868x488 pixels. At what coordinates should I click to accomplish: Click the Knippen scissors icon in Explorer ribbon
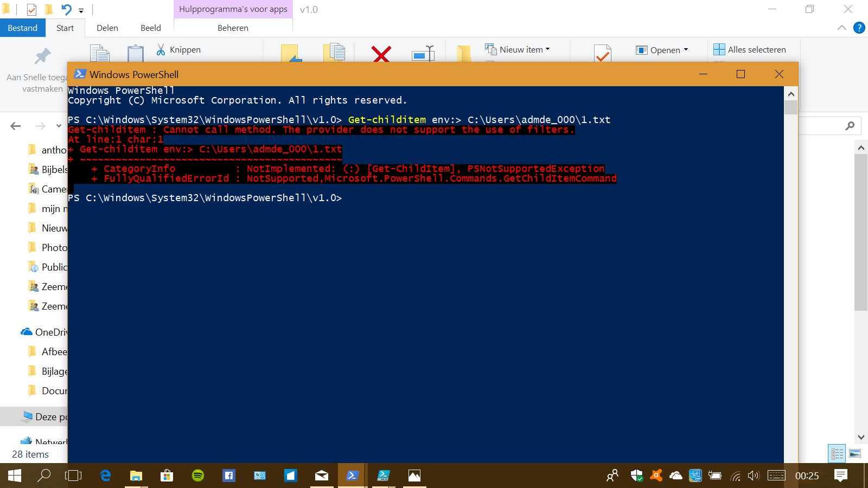click(161, 50)
